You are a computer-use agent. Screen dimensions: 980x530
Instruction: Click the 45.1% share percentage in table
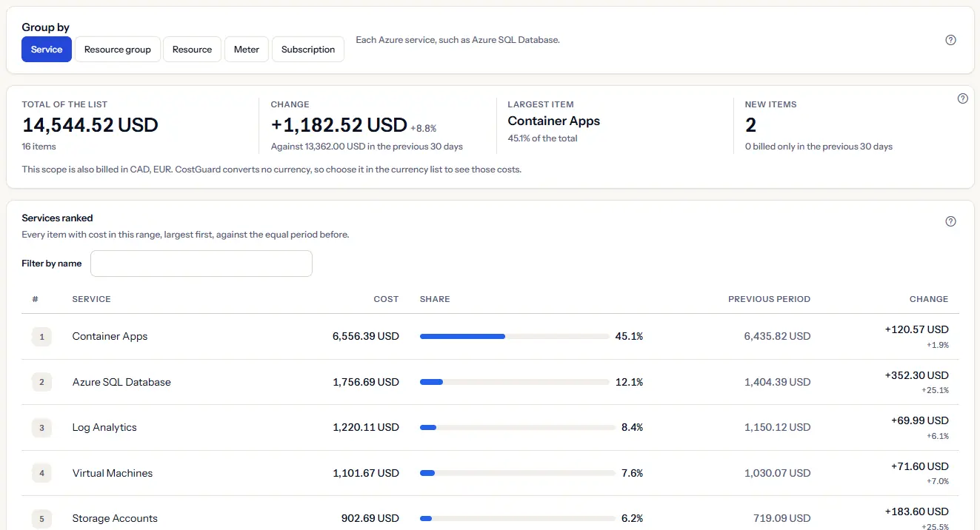click(629, 336)
